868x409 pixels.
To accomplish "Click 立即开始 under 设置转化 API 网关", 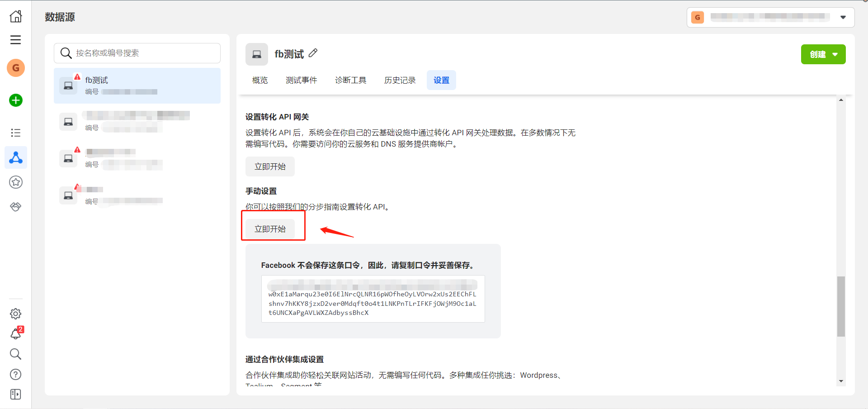I will click(x=270, y=166).
